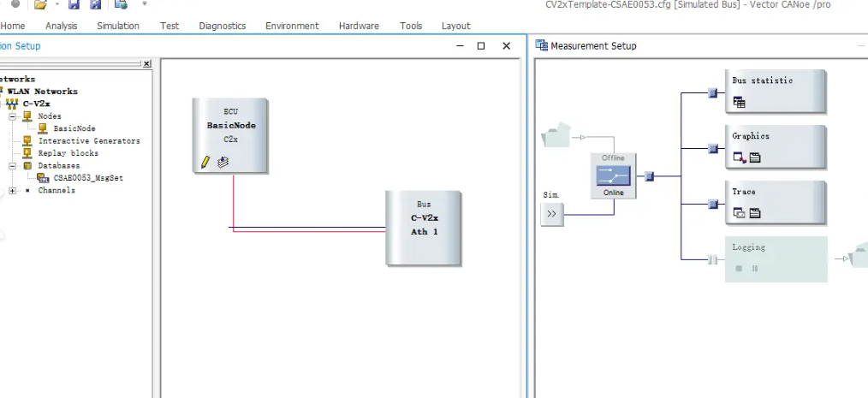Select the Test ribbon tab
The image size is (868, 398).
169,26
